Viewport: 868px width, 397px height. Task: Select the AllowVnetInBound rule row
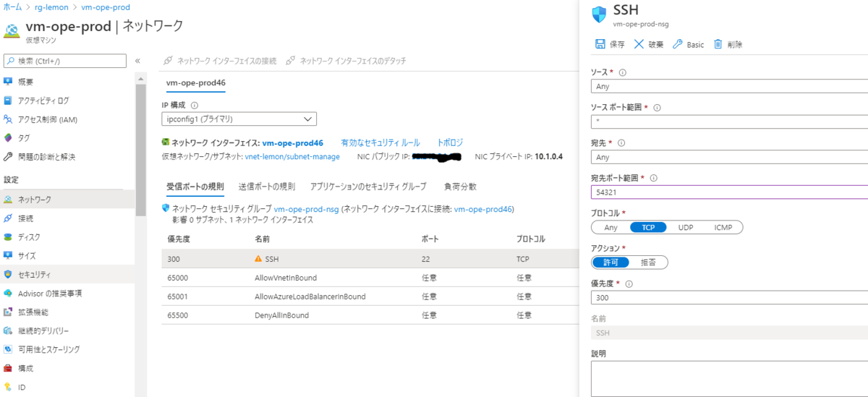pyautogui.click(x=370, y=278)
